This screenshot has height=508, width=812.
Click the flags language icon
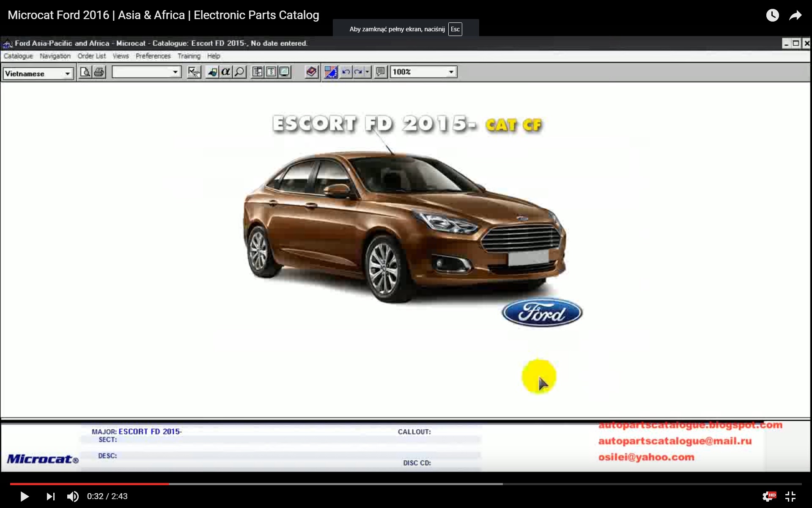[330, 72]
